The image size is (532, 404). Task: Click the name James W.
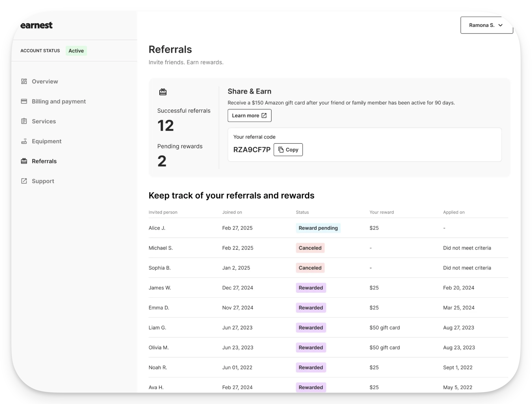click(x=160, y=288)
